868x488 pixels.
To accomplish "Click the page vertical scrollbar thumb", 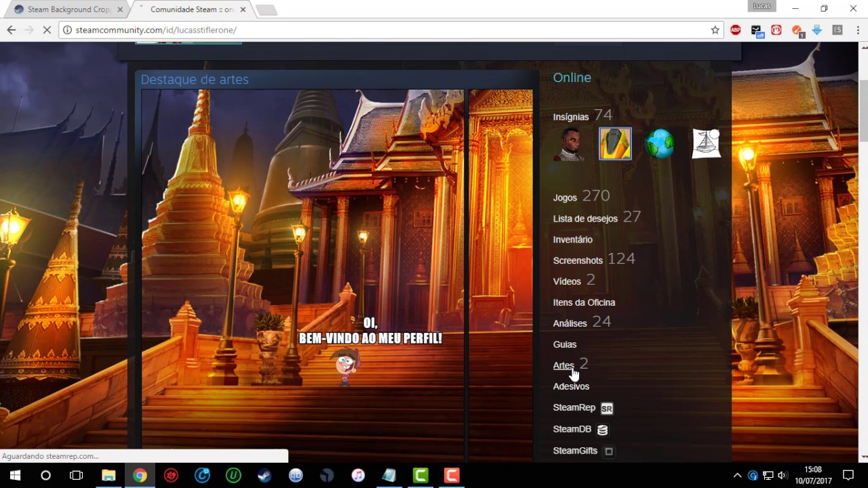I will 863,112.
